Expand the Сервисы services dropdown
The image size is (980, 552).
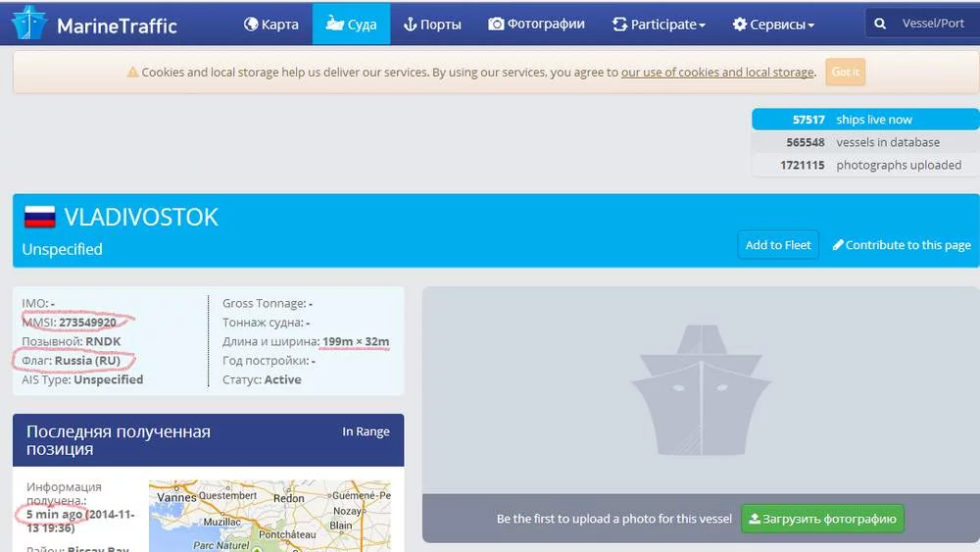coord(773,25)
